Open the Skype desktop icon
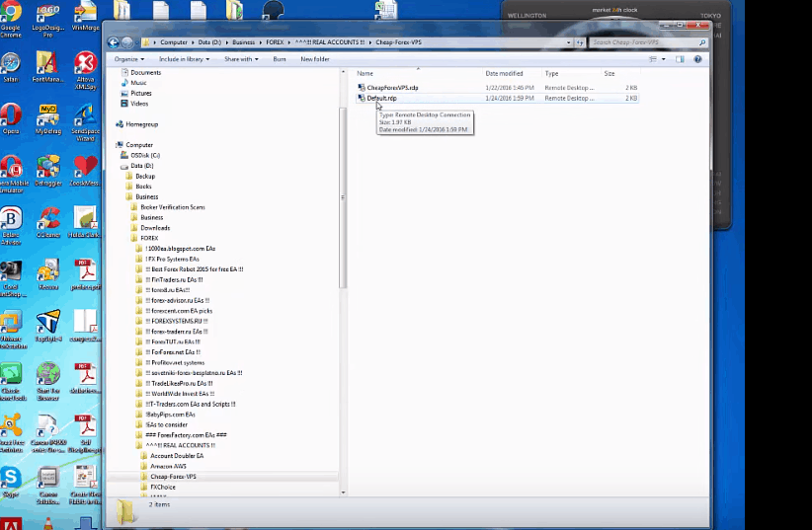Image resolution: width=812 pixels, height=530 pixels. [11, 481]
